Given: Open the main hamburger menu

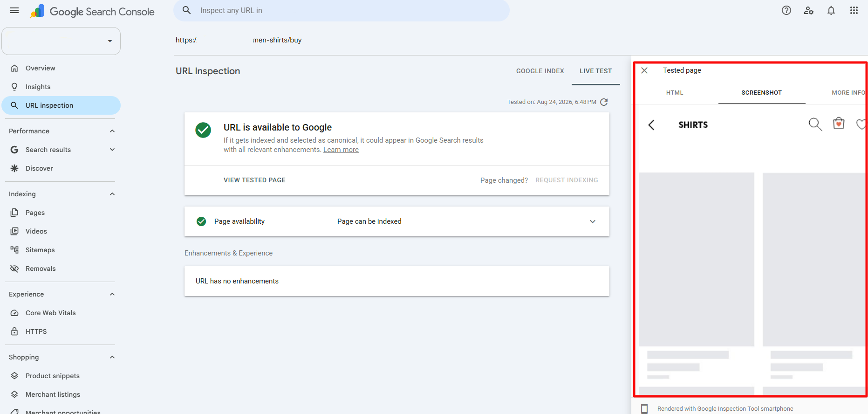Looking at the screenshot, I should (x=14, y=10).
